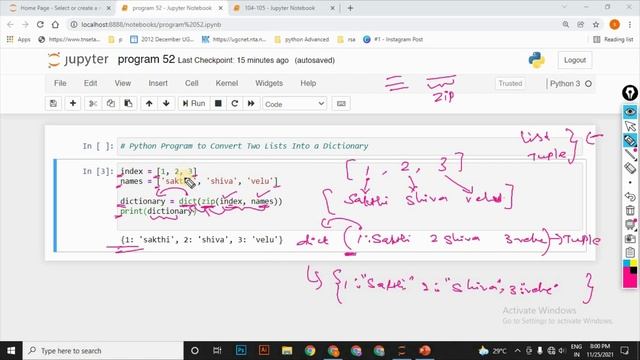
Task: Open the Reading list
Action: (x=613, y=40)
